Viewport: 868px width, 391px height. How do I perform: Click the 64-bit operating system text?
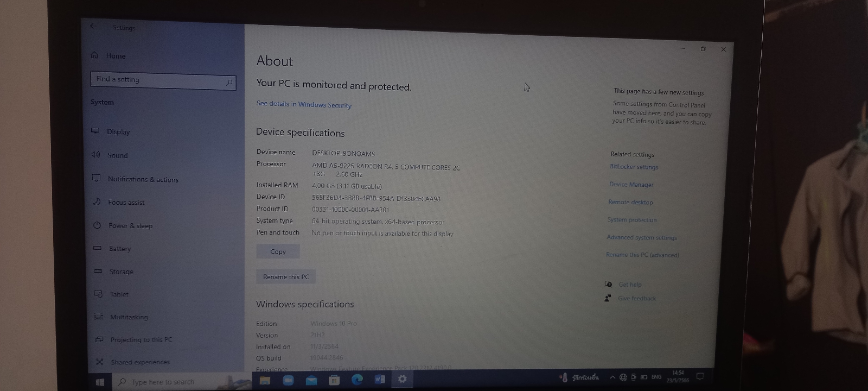click(378, 222)
